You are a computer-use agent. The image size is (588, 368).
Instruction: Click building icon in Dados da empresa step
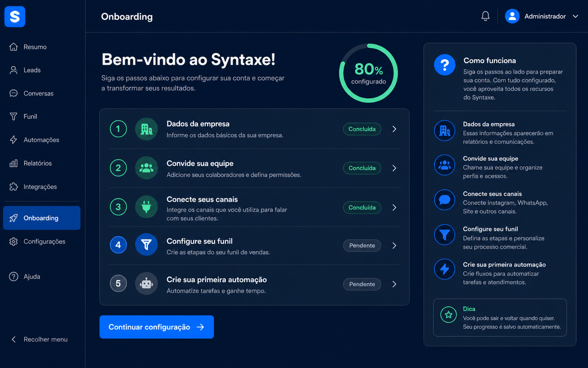[146, 129]
